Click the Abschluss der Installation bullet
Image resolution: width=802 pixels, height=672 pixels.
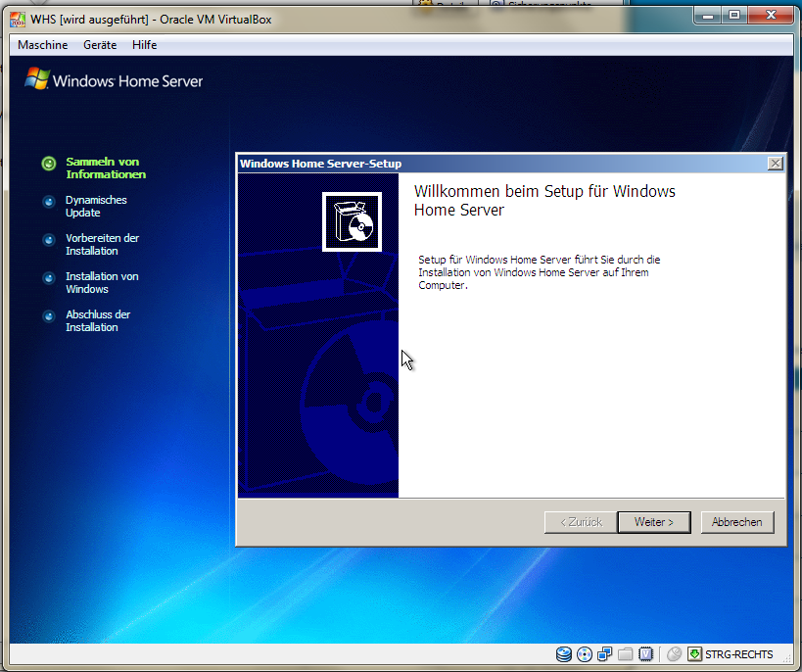pos(49,316)
